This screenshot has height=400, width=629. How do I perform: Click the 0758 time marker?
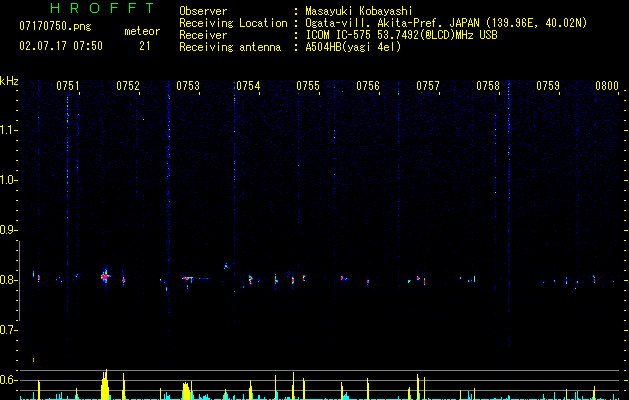(x=488, y=86)
